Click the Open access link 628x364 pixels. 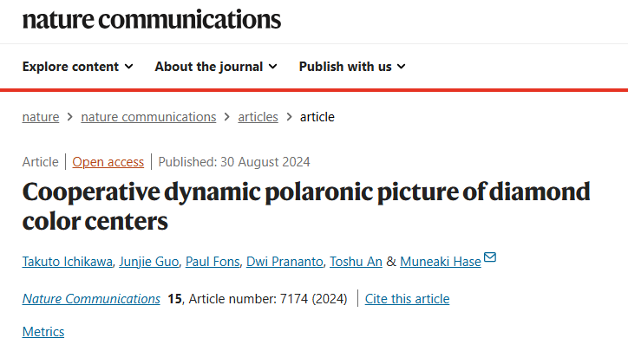[x=108, y=162]
